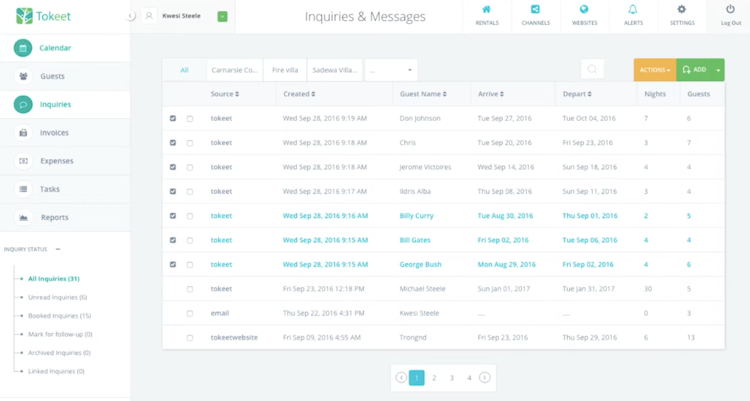Filter by Unread Inquiries (6)
750x401 pixels.
[57, 297]
